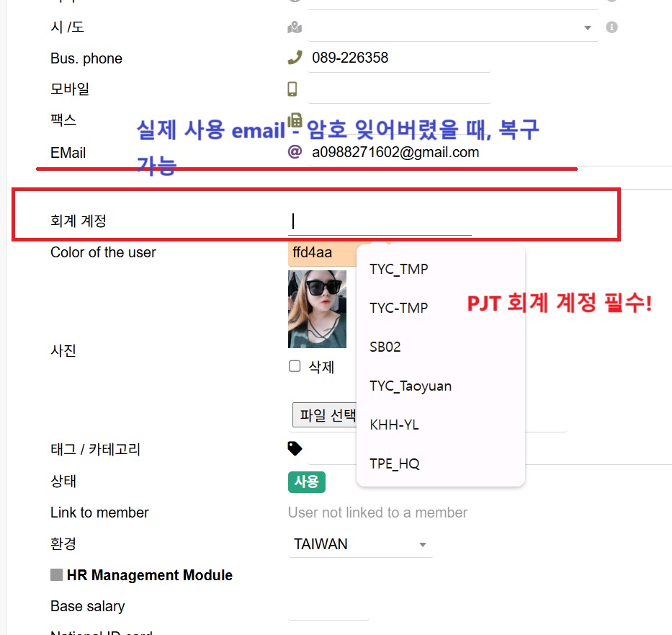
Task: Select TYC_TMP from the account list
Action: (398, 269)
